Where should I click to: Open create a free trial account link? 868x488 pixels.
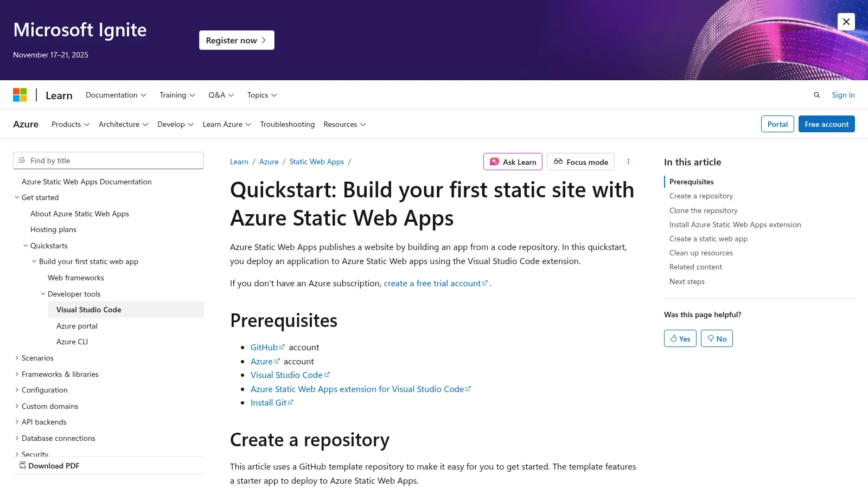click(x=436, y=283)
